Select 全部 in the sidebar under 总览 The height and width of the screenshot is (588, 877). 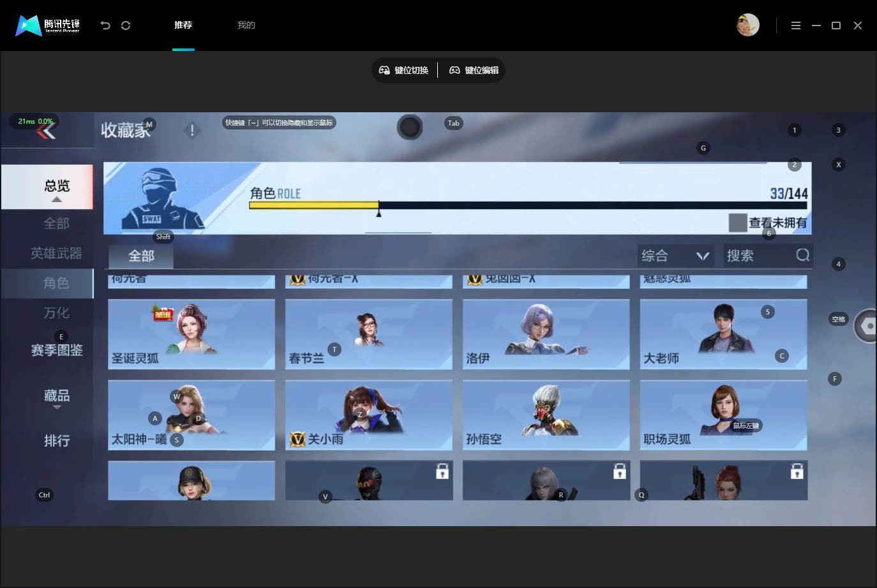point(57,223)
